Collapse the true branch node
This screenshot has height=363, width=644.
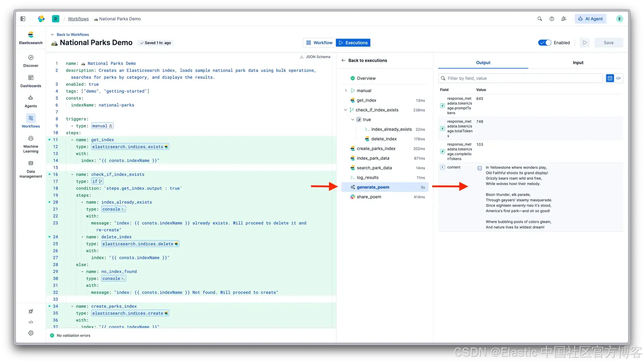353,120
